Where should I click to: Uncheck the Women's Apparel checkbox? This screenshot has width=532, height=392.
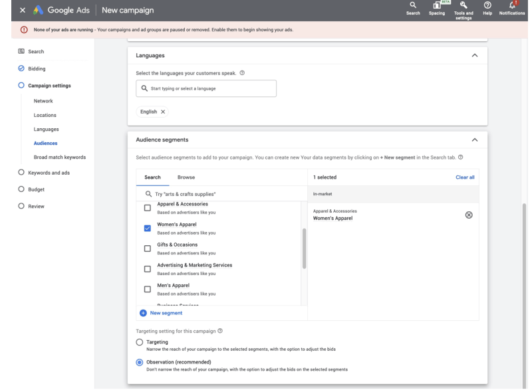(147, 228)
